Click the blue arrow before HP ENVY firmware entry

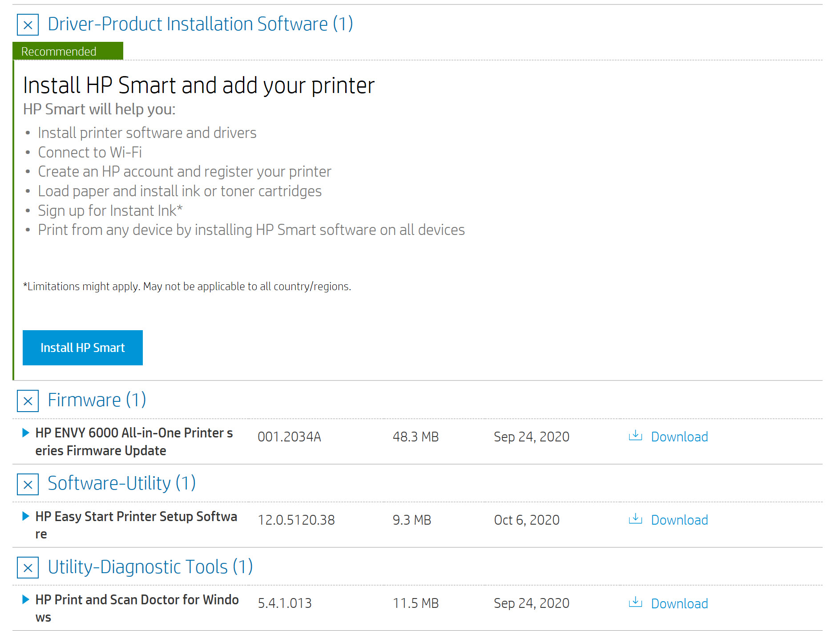pos(25,433)
